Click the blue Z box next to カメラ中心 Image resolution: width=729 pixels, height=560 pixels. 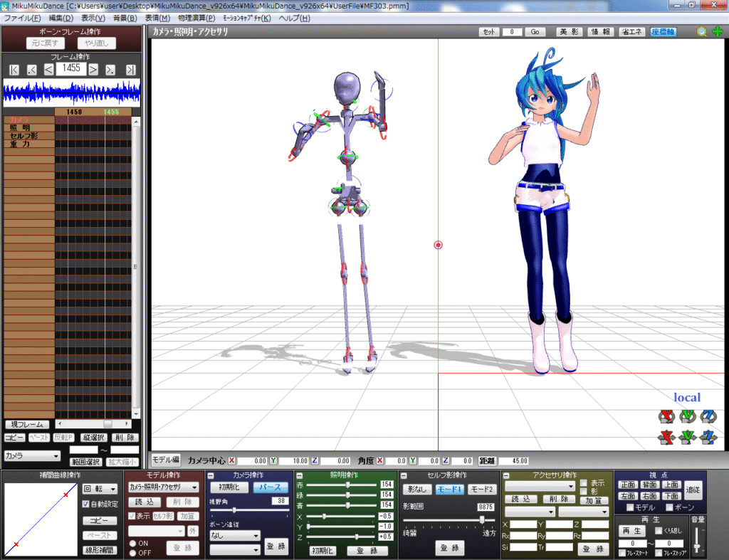point(315,460)
